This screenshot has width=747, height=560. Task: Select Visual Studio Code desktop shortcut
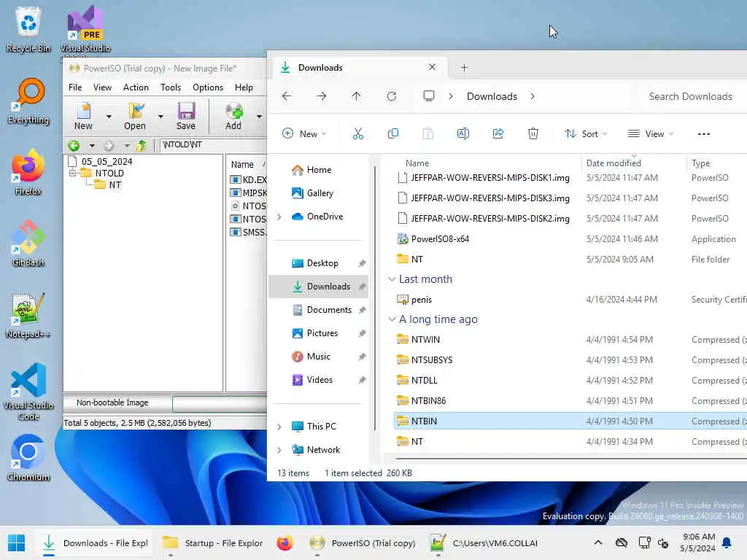coord(28,392)
